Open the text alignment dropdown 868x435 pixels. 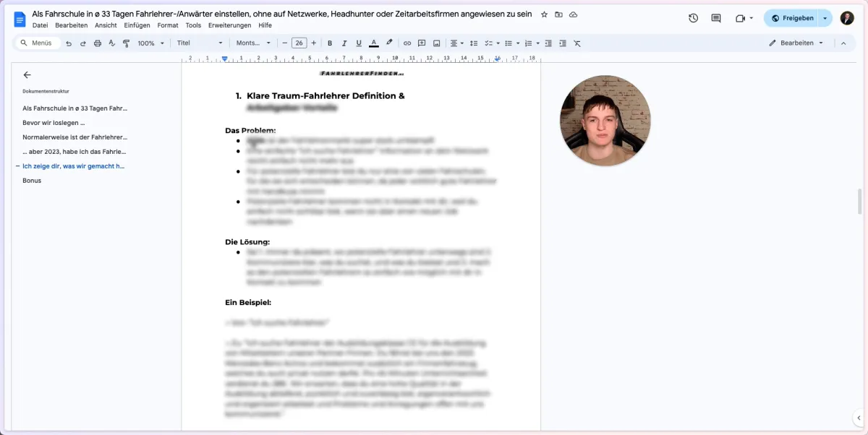click(456, 43)
